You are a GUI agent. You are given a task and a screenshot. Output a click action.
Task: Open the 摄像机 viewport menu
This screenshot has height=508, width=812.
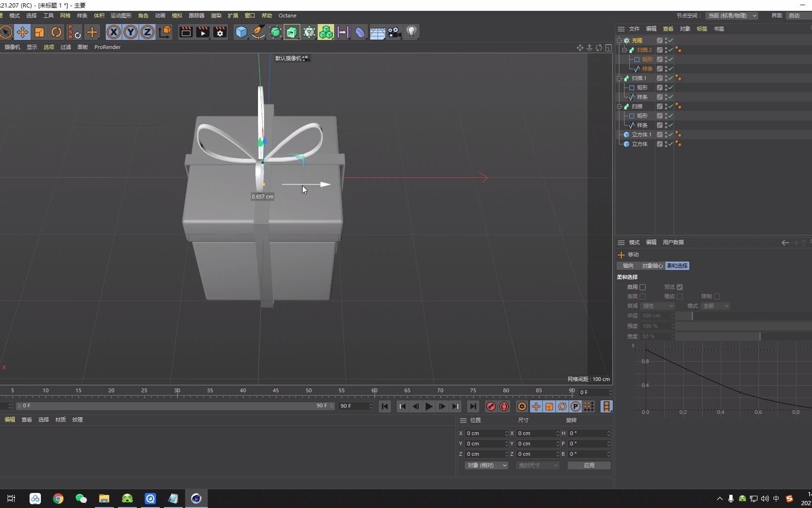pos(12,47)
